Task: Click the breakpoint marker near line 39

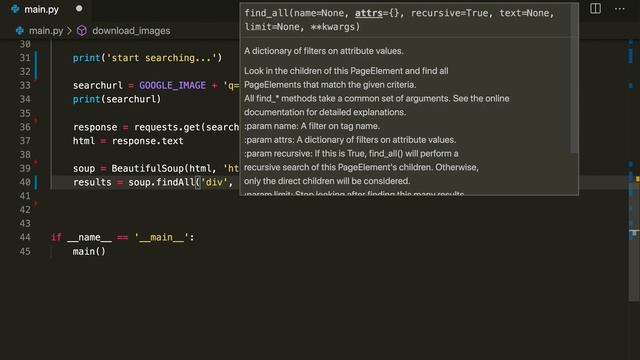Action: 36,162
